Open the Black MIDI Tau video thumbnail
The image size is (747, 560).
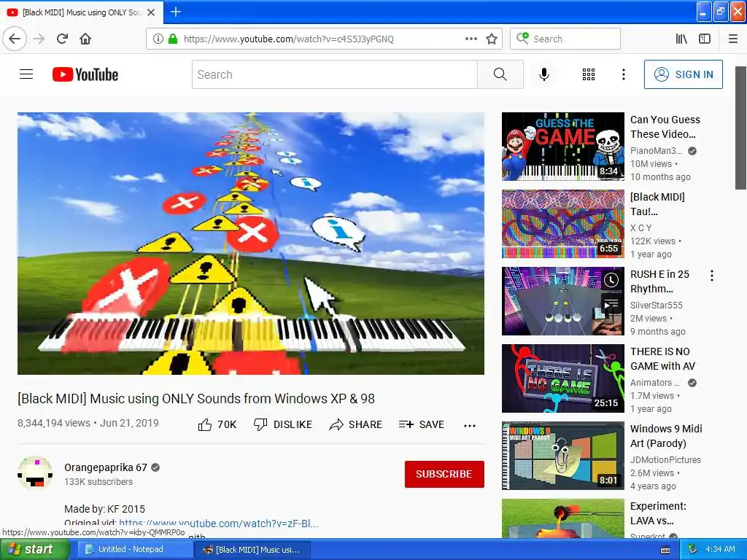coord(562,224)
